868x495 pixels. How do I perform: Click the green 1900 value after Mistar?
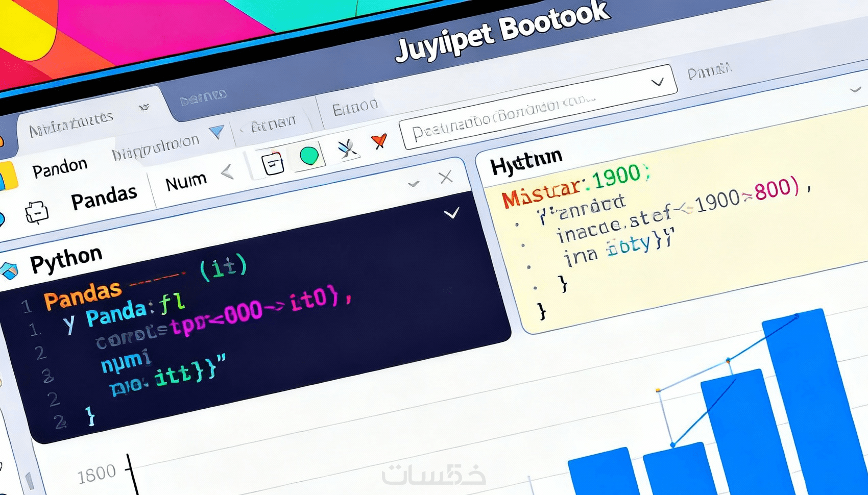[x=616, y=177]
